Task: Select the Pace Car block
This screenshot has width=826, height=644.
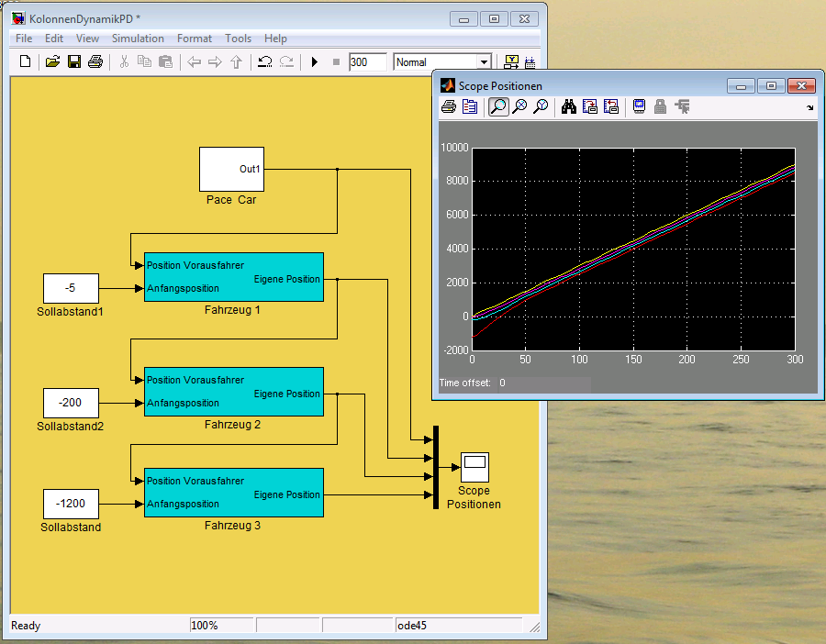Action: 231,170
